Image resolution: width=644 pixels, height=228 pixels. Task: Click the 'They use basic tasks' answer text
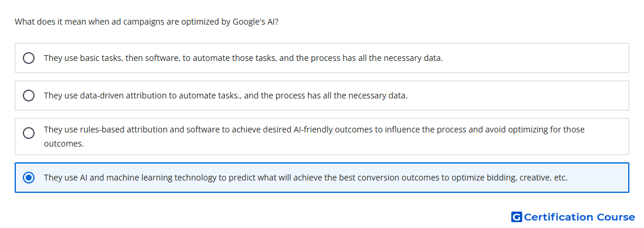[243, 58]
